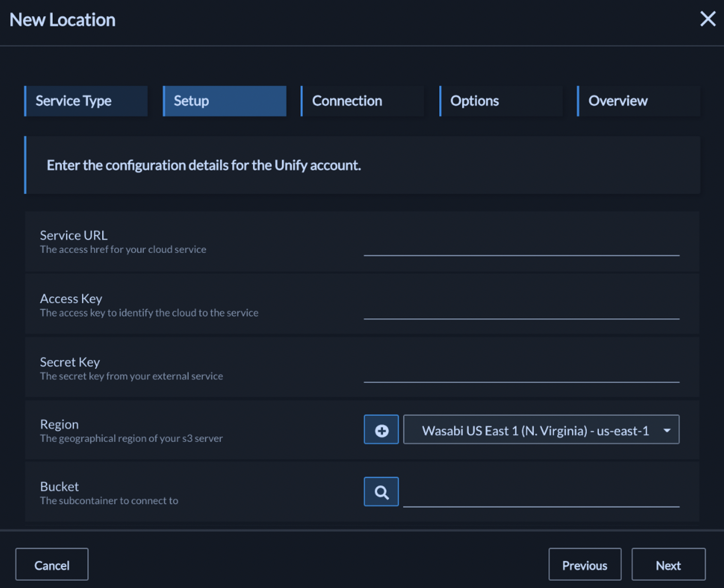
Task: Click the plus icon to add a region
Action: click(381, 429)
